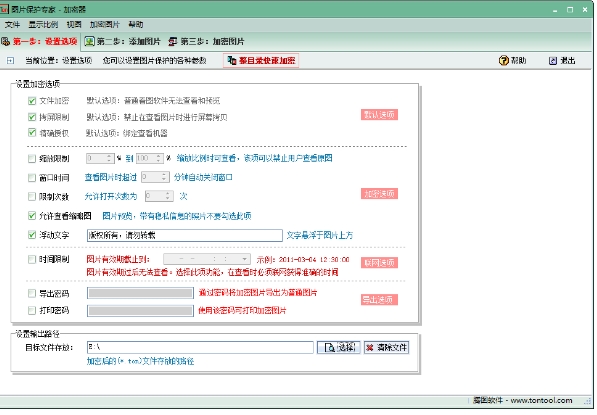Uncheck the 浮动文字 checkbox

tap(32, 235)
